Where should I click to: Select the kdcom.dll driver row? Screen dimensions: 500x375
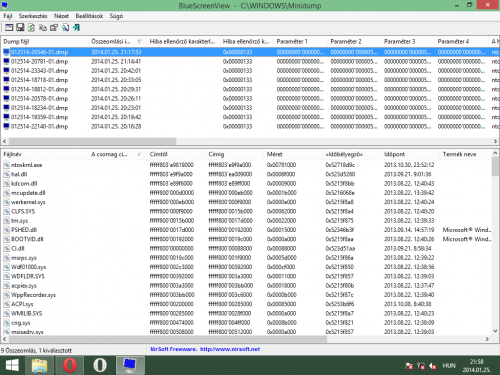pyautogui.click(x=246, y=183)
